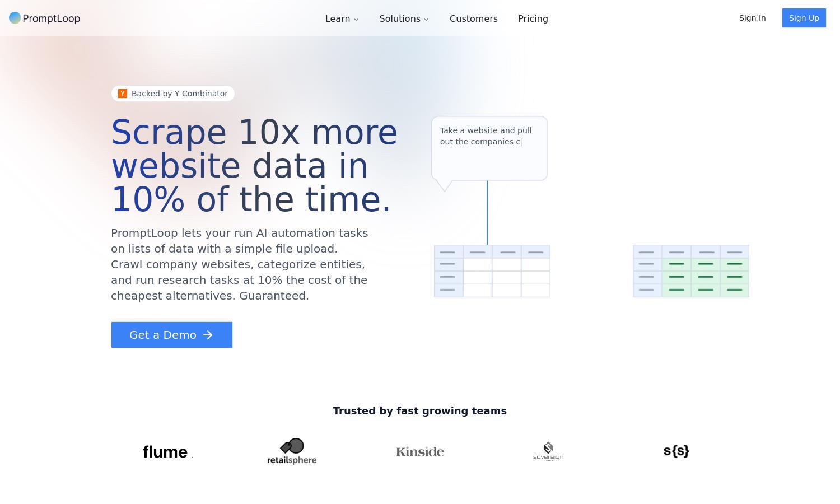Viewport: 840px width, 504px height.
Task: Open the Learn navigation menu
Action: pyautogui.click(x=342, y=18)
